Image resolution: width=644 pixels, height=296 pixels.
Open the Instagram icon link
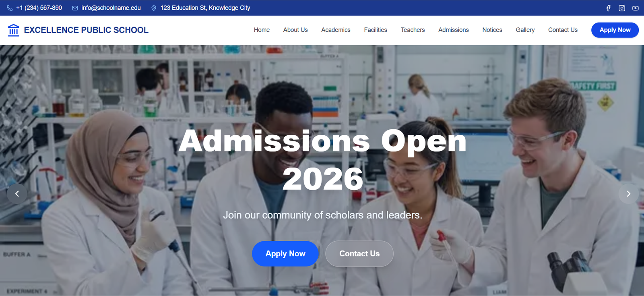click(x=622, y=8)
